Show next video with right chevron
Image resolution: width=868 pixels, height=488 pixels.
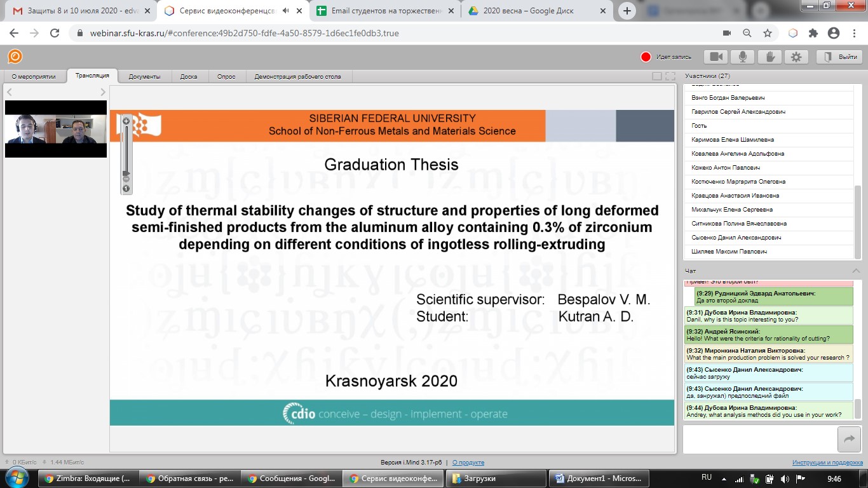103,93
